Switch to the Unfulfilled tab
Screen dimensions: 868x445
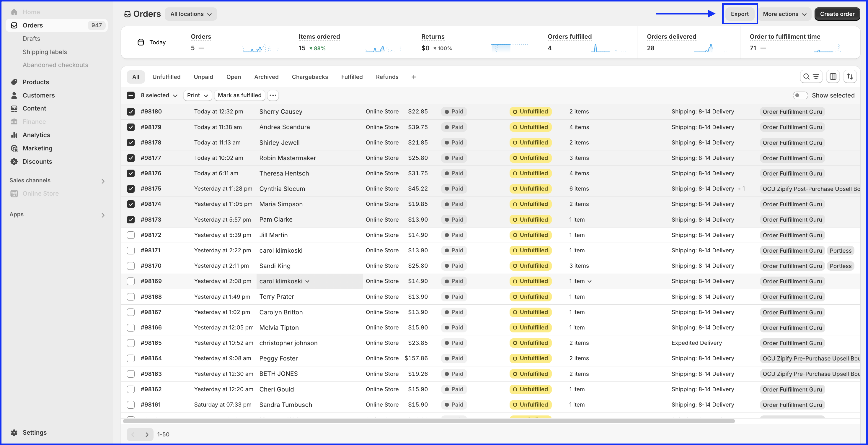(x=167, y=77)
